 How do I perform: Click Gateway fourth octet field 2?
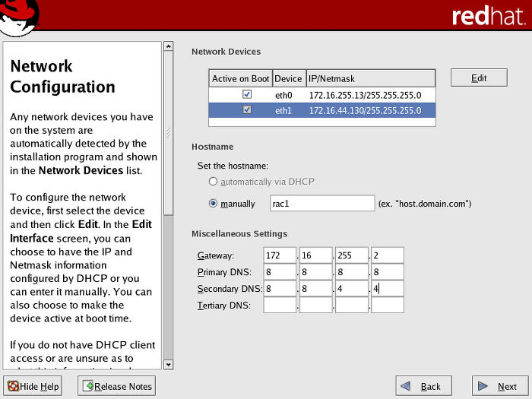pyautogui.click(x=388, y=255)
